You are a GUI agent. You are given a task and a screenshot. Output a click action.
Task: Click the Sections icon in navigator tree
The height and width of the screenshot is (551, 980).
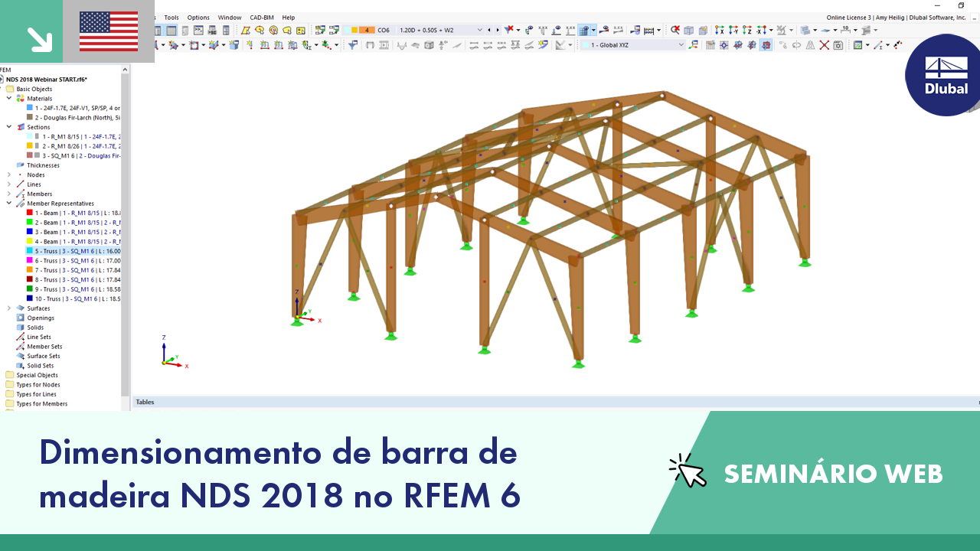pos(21,127)
